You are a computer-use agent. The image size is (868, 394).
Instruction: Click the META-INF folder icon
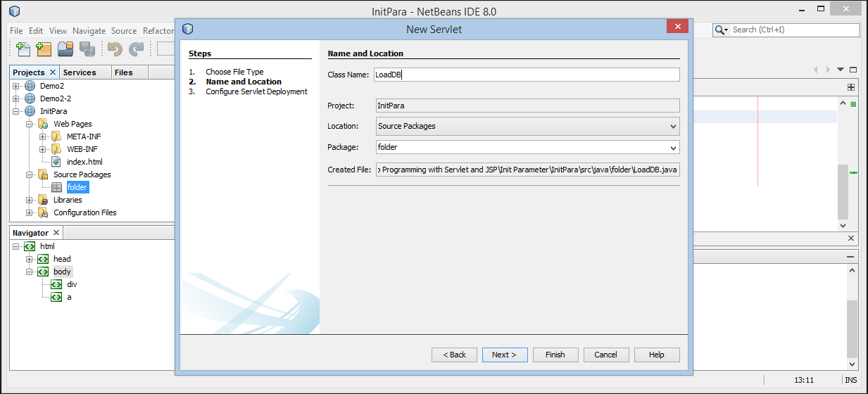56,136
